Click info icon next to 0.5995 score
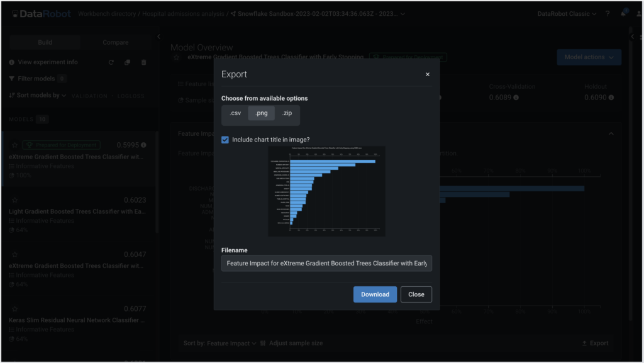Screen dimensions: 644x363 click(143, 145)
